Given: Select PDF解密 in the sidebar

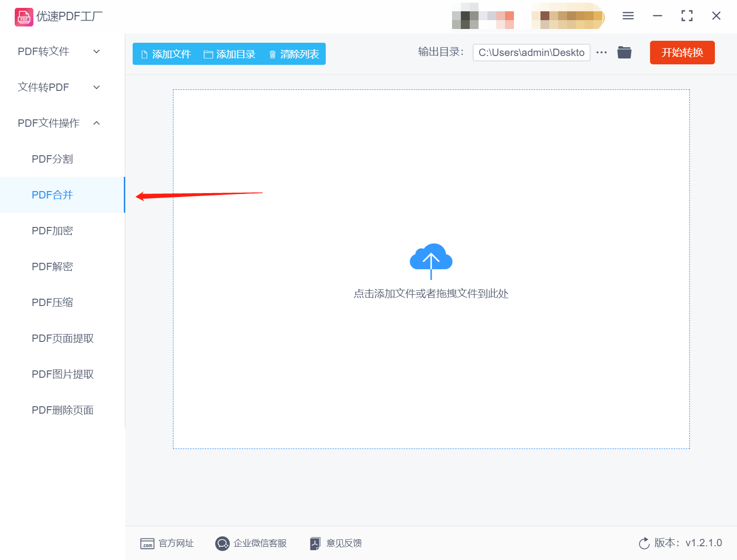Looking at the screenshot, I should click(x=62, y=267).
